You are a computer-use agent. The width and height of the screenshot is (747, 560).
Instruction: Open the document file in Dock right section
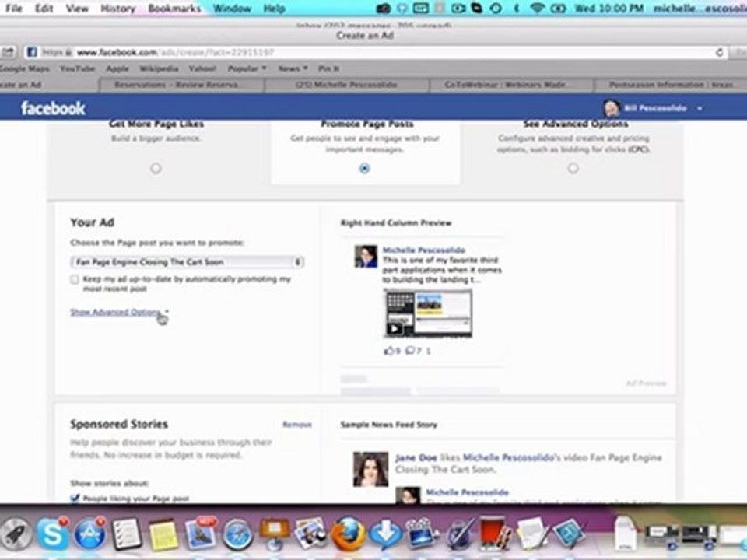point(626,534)
